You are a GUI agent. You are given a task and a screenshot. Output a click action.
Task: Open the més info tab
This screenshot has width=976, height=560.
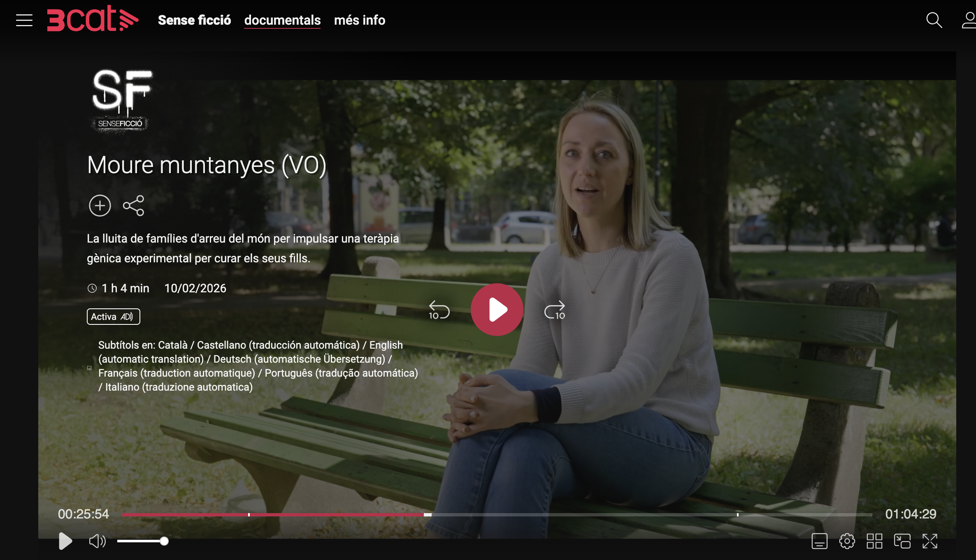359,20
